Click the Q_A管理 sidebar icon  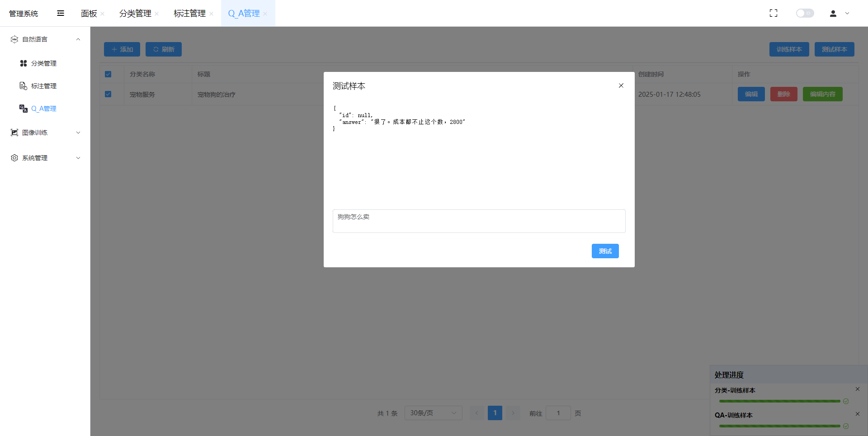[x=24, y=109]
